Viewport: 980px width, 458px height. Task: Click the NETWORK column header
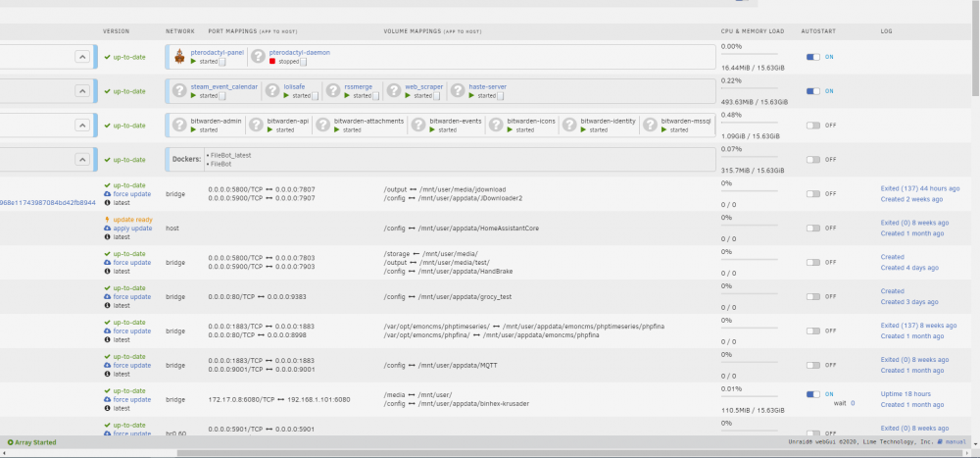pyautogui.click(x=180, y=31)
